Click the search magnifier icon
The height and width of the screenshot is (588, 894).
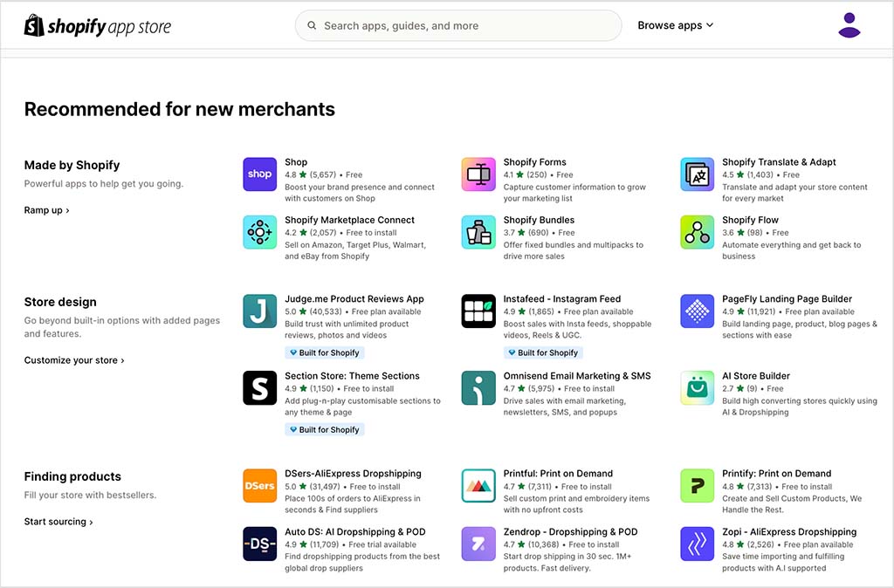(312, 25)
